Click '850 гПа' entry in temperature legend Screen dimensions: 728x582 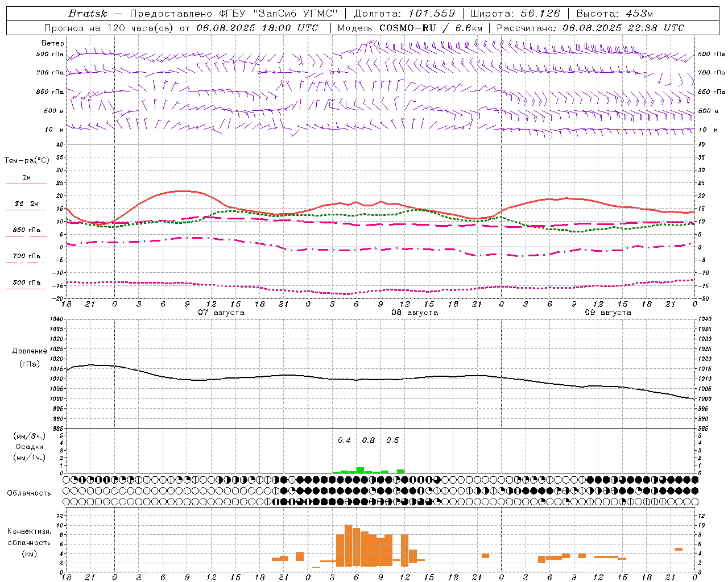tap(27, 230)
